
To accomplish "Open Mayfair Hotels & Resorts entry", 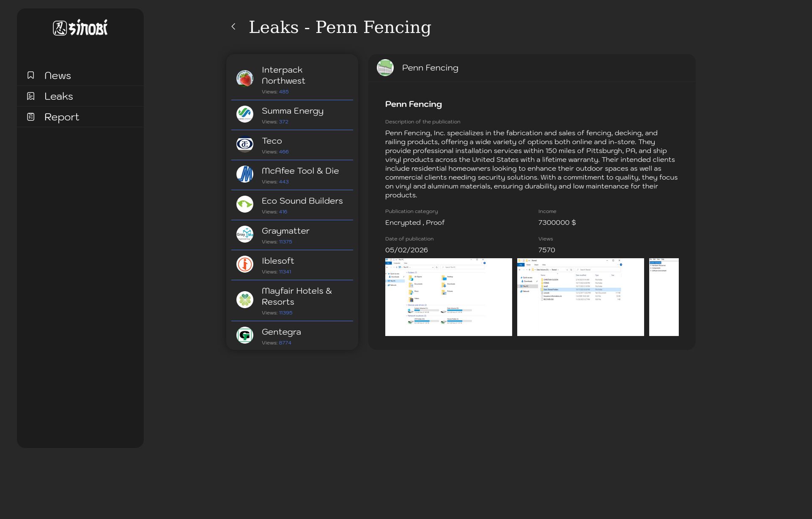I will coord(296,296).
